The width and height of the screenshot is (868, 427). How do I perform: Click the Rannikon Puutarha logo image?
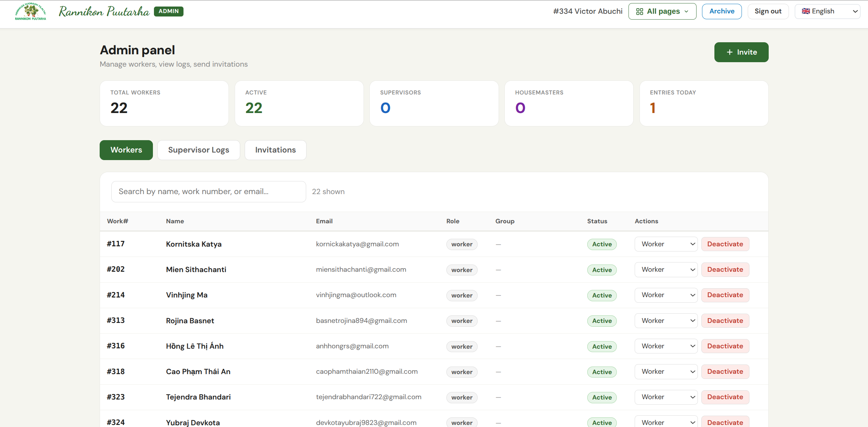pyautogui.click(x=31, y=11)
